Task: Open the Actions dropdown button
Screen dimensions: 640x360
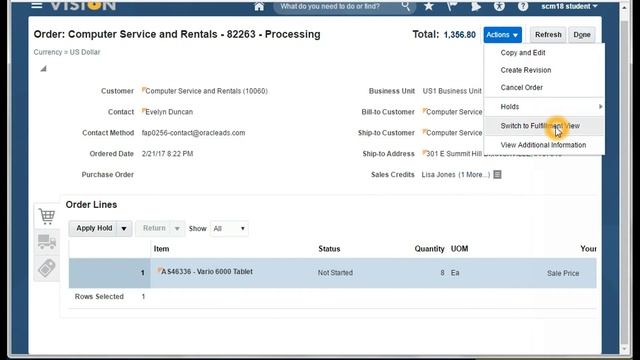Action: coord(502,35)
